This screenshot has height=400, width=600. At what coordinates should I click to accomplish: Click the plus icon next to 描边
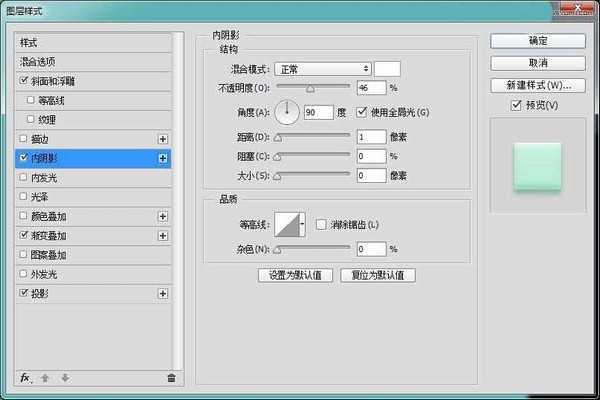162,139
